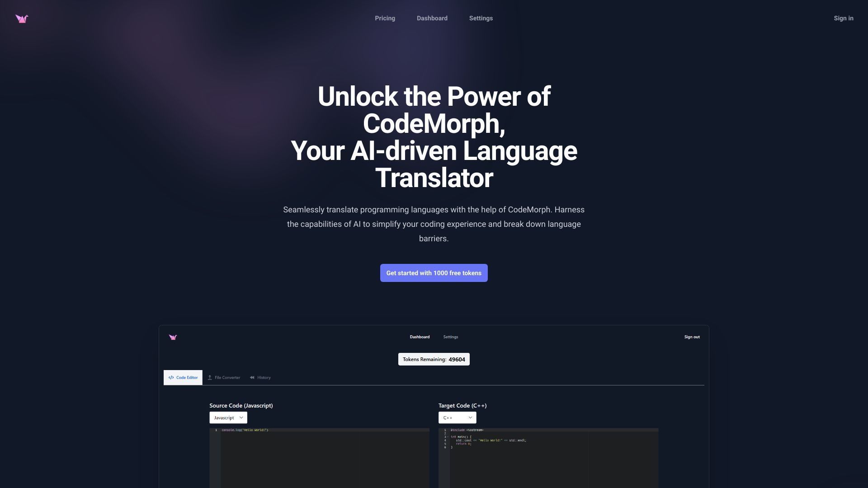Screen dimensions: 868x488
Task: Click the upload icon on File Converter tab
Action: pyautogui.click(x=209, y=377)
